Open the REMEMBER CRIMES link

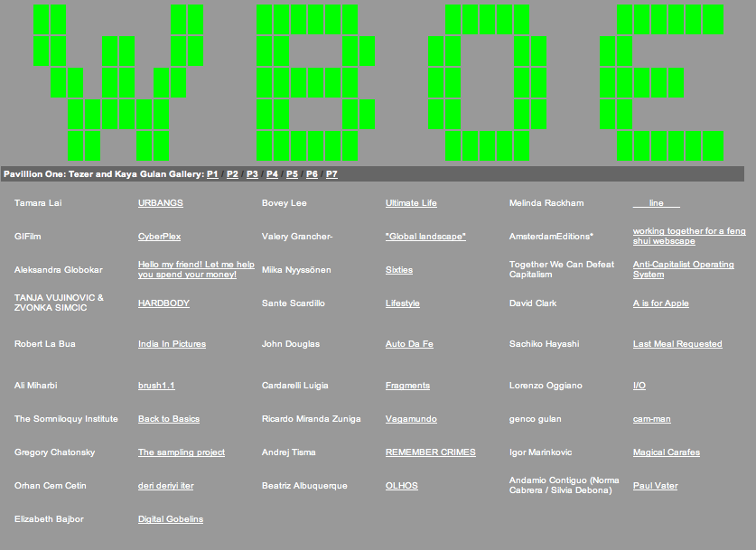pos(430,452)
